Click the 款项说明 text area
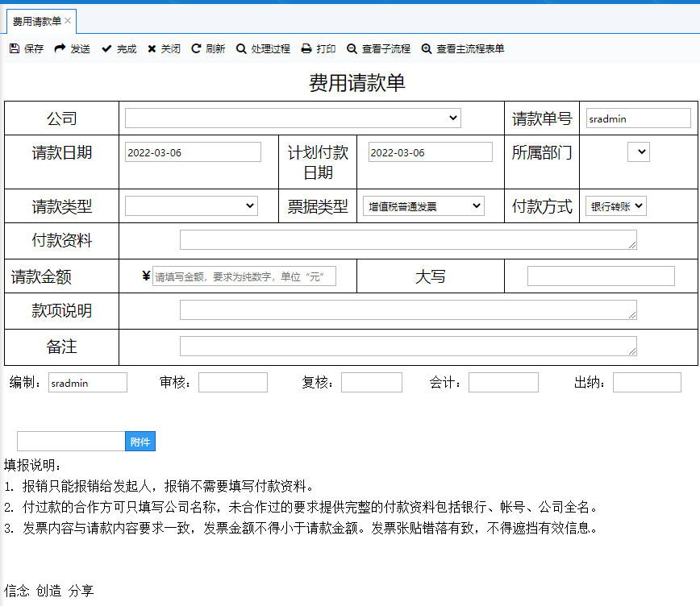This screenshot has width=700, height=606. [408, 309]
